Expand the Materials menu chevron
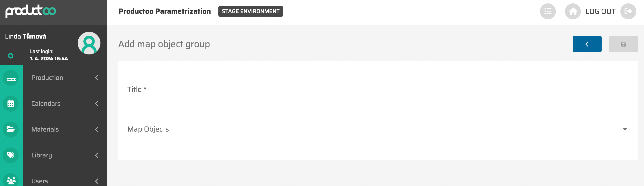Image resolution: width=644 pixels, height=186 pixels. tap(97, 129)
